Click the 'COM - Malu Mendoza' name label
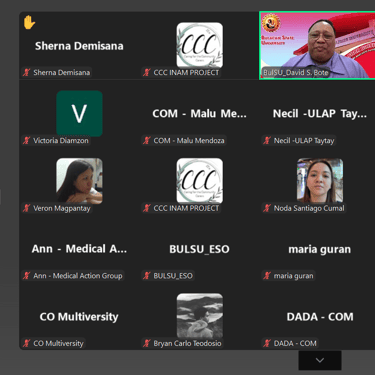This screenshot has height=375, width=375. click(189, 140)
